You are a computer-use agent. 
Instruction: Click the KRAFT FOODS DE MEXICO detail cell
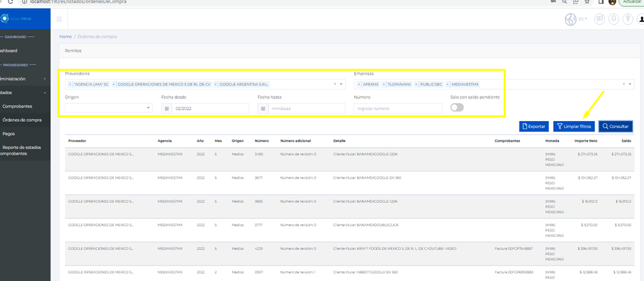(x=395, y=249)
